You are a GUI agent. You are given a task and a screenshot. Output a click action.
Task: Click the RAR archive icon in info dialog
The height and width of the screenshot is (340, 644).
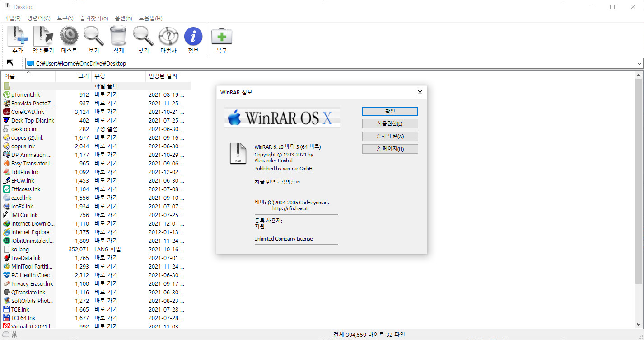coord(238,153)
